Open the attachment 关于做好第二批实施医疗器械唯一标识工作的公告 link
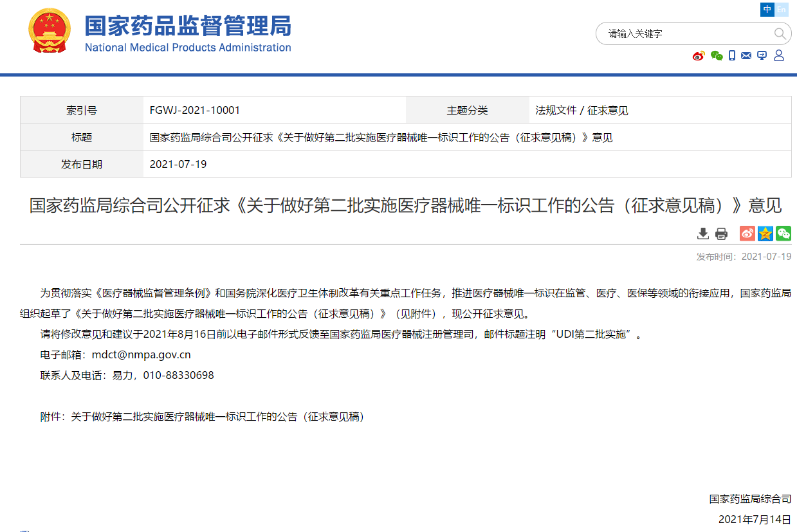Screen dimensions: 797x532 (217, 417)
